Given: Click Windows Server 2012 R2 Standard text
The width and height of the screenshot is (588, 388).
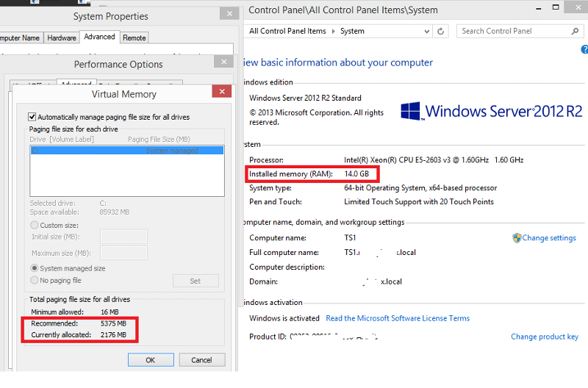Looking at the screenshot, I should [305, 98].
